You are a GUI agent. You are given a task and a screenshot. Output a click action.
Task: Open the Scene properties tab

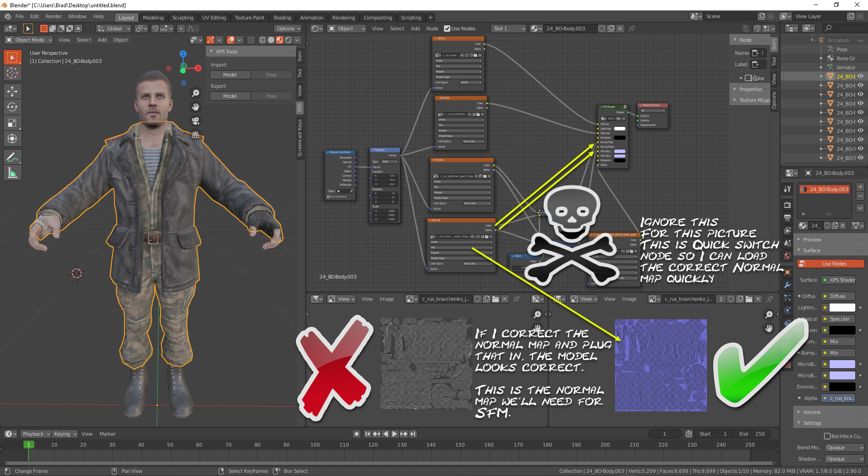[787, 243]
